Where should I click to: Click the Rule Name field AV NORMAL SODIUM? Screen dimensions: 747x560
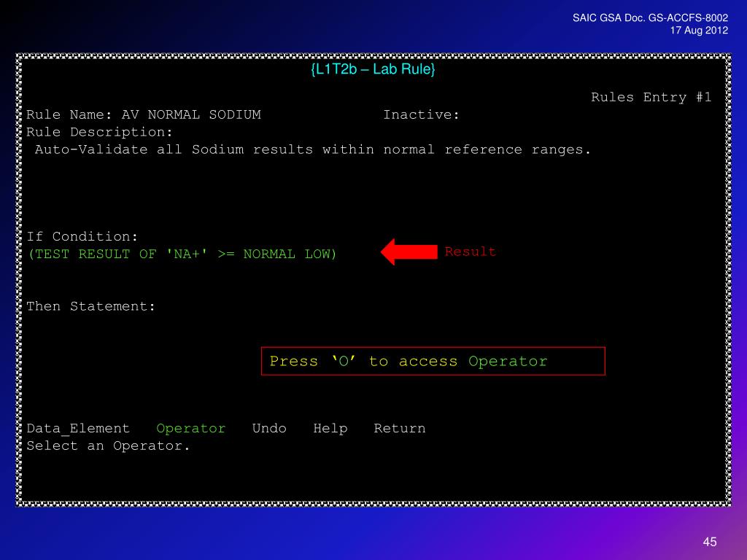[x=192, y=114]
